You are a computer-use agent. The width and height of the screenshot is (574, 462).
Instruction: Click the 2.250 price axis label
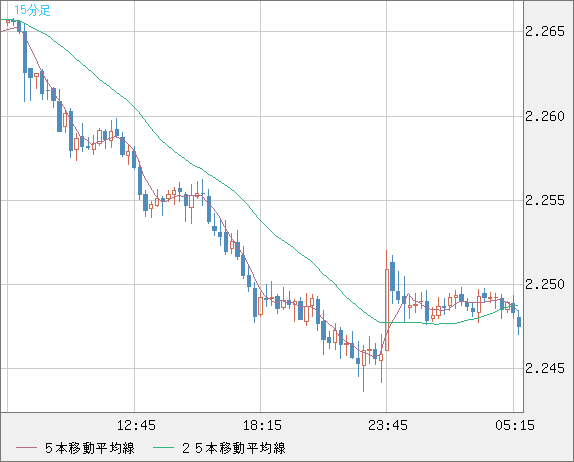(x=545, y=284)
